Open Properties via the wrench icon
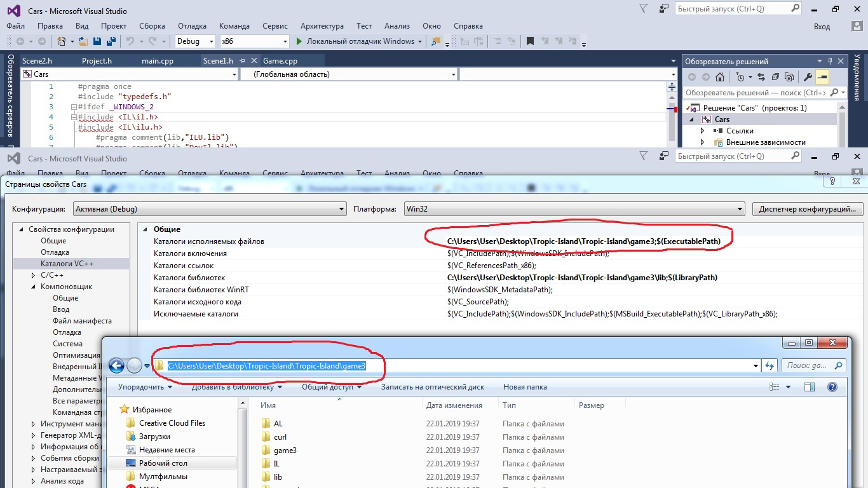Image resolution: width=868 pixels, height=488 pixels. pos(808,78)
